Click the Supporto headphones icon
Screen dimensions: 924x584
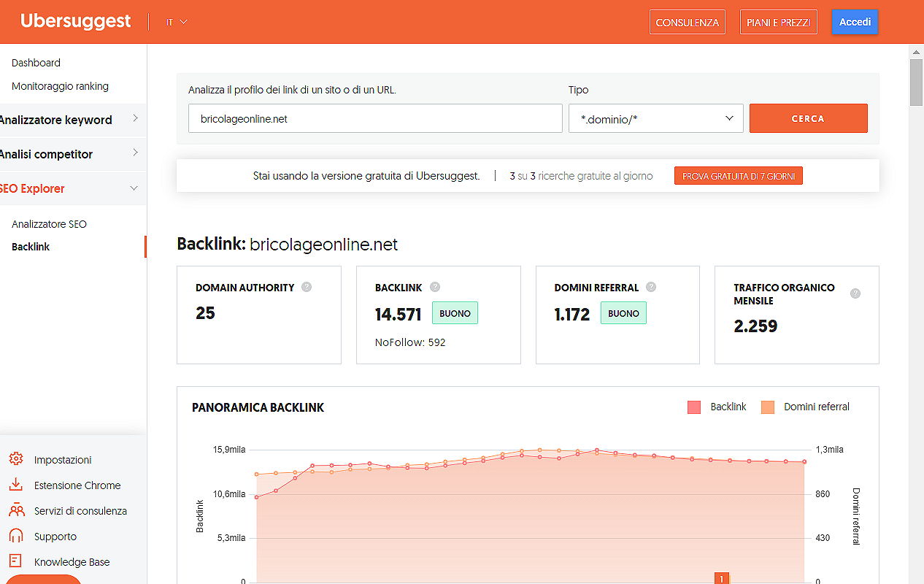16,536
